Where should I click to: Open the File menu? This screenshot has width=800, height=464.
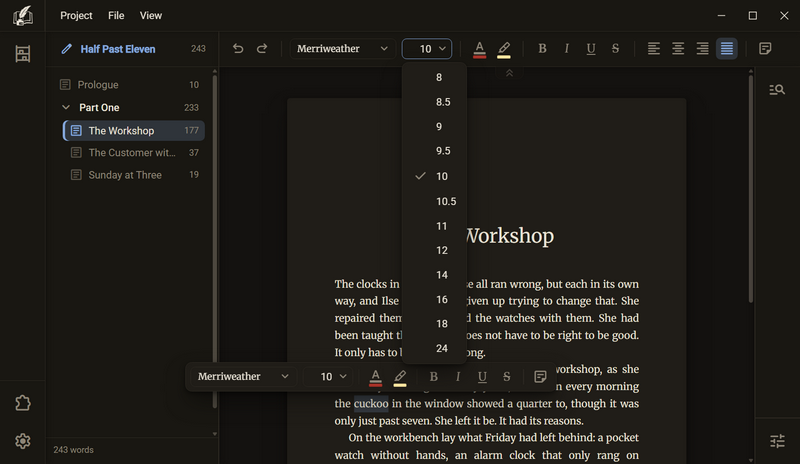tap(116, 15)
